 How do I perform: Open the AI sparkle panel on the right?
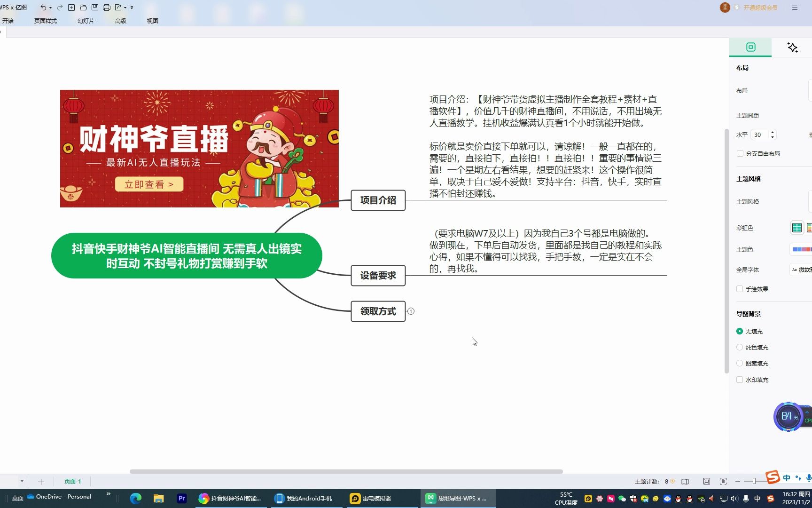[792, 47]
